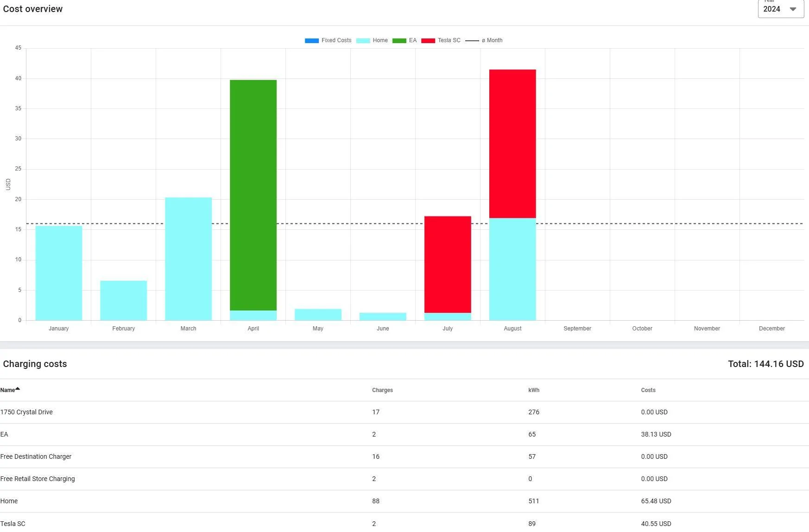Image resolution: width=809 pixels, height=532 pixels.
Task: Click August's cyan Home segment
Action: click(513, 269)
